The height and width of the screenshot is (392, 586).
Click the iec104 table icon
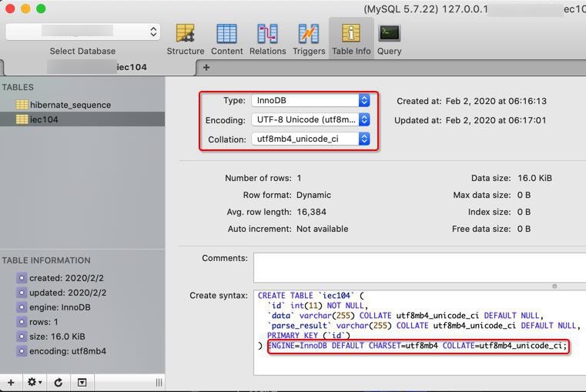[22, 119]
